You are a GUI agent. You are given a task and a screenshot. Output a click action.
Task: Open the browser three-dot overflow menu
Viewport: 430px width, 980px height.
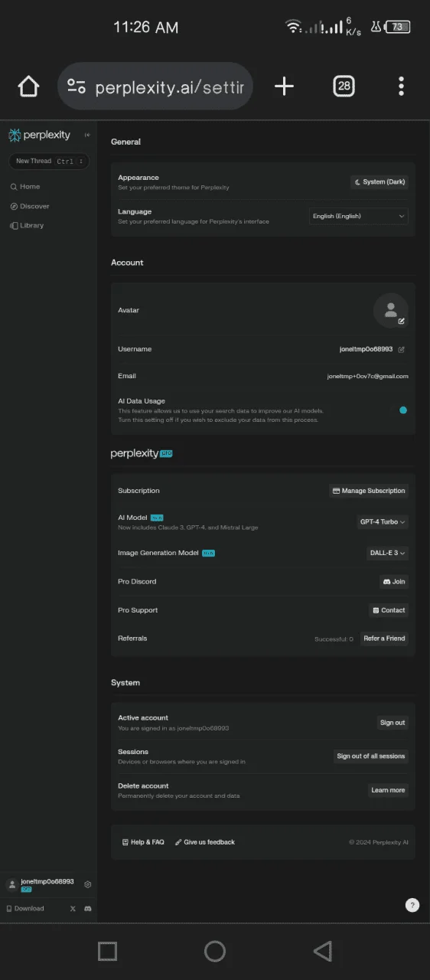point(401,87)
